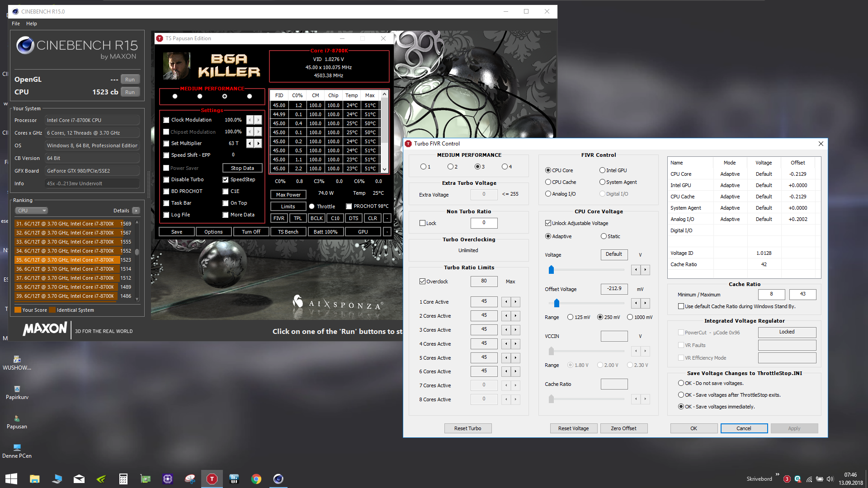Image resolution: width=868 pixels, height=488 pixels.
Task: Increase the 1 Core Active ratio
Action: pos(515,301)
